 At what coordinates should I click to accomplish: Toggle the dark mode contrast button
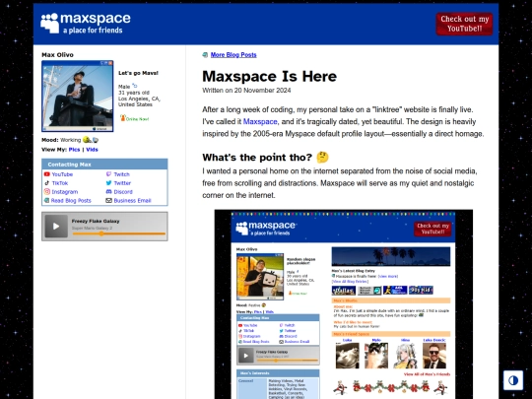coord(513,380)
